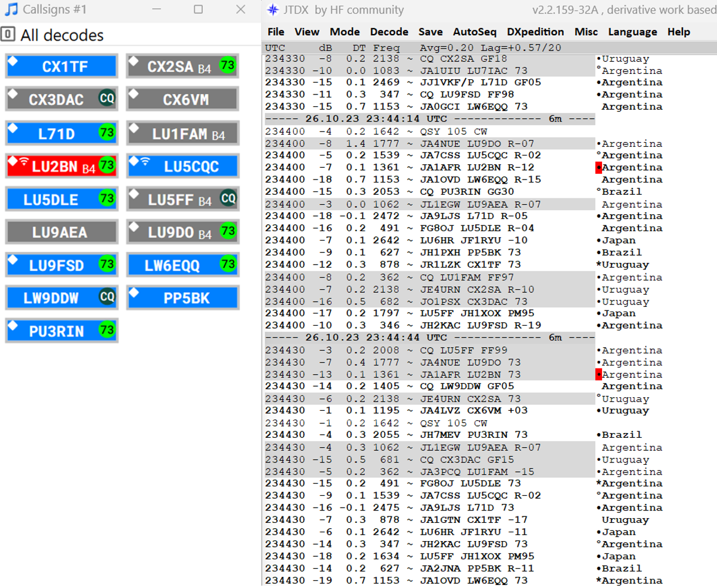The image size is (717, 588).
Task: Open the Help menu
Action: coord(679,32)
